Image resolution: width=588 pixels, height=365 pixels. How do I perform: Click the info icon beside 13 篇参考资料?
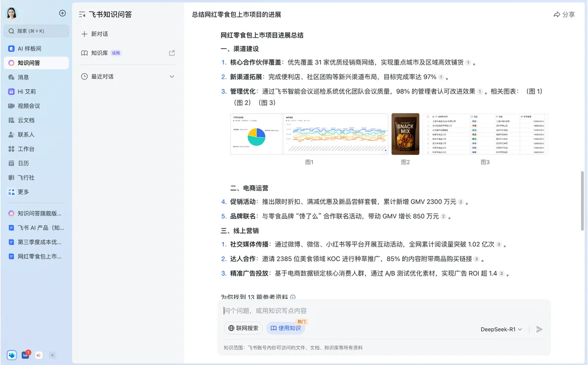tap(292, 297)
